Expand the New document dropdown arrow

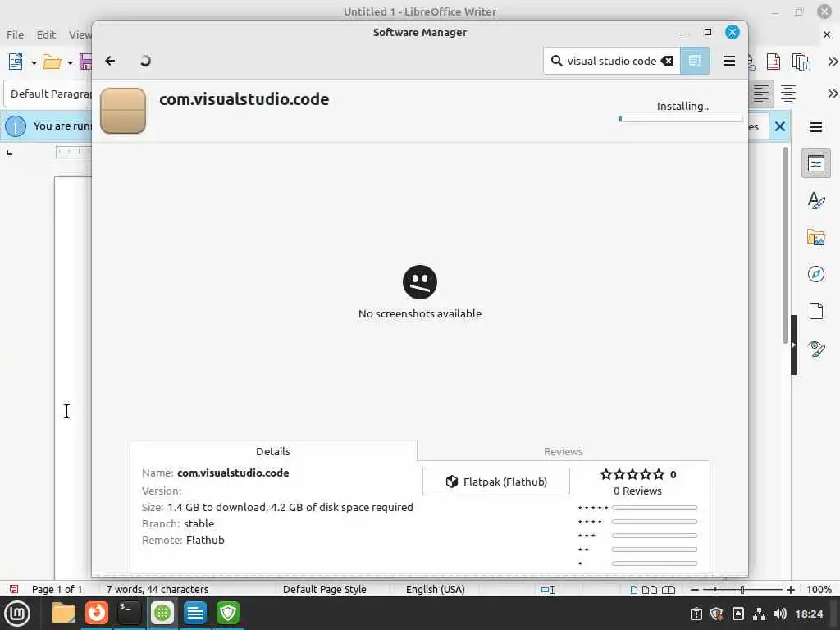pos(34,62)
